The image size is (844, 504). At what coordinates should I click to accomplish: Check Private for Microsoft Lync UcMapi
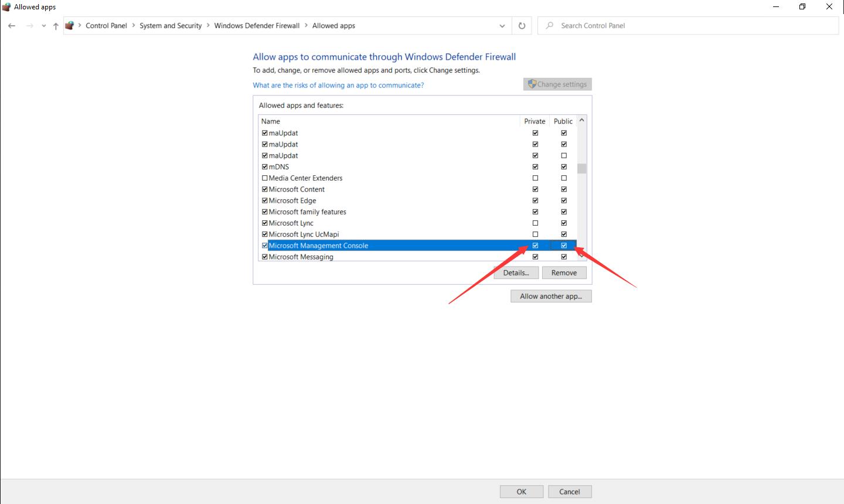(535, 234)
